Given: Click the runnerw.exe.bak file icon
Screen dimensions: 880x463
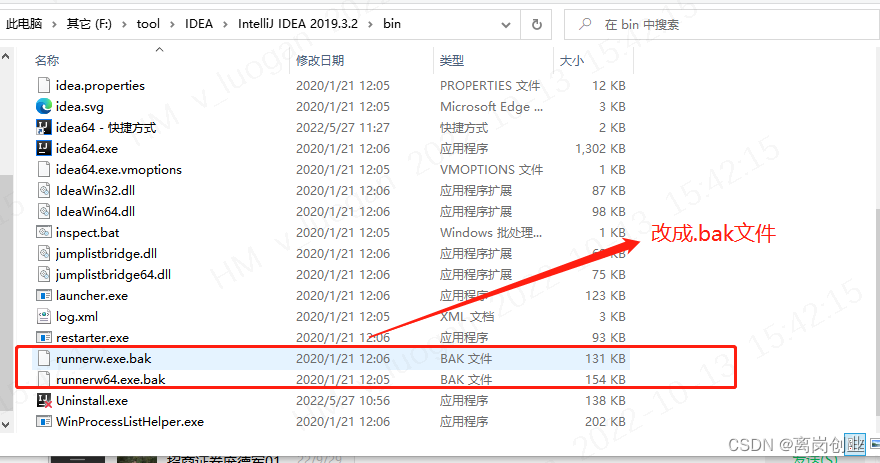Looking at the screenshot, I should (x=44, y=359).
